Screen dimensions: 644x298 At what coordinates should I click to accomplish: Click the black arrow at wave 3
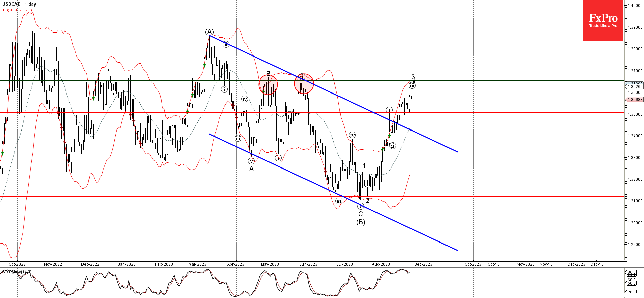click(414, 81)
